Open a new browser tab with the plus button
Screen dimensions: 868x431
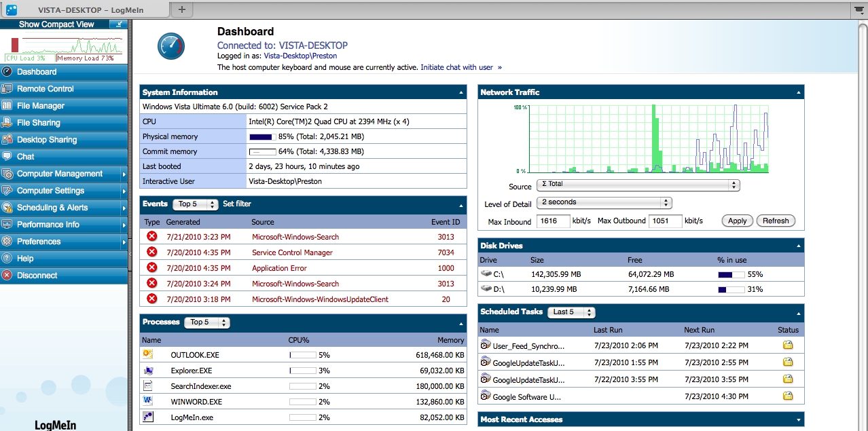coord(181,10)
